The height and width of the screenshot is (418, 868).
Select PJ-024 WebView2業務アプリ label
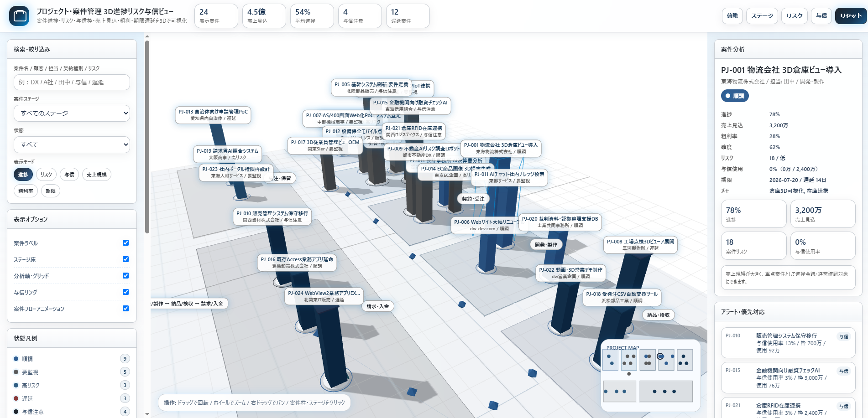tap(324, 296)
